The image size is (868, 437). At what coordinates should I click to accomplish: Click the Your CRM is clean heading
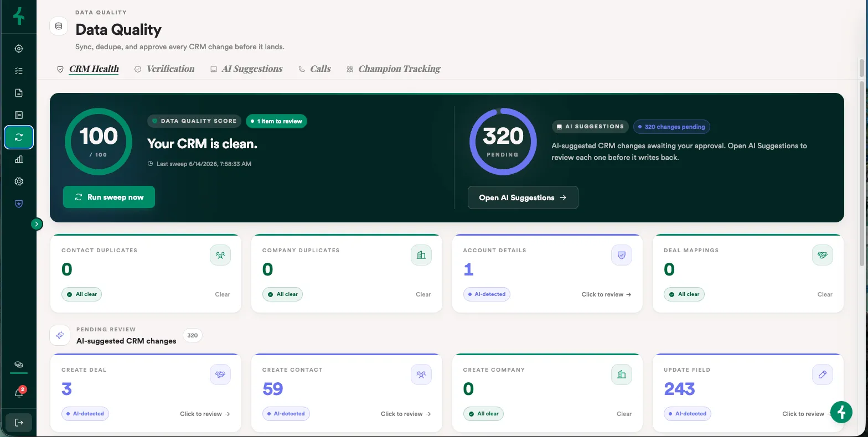pos(203,144)
